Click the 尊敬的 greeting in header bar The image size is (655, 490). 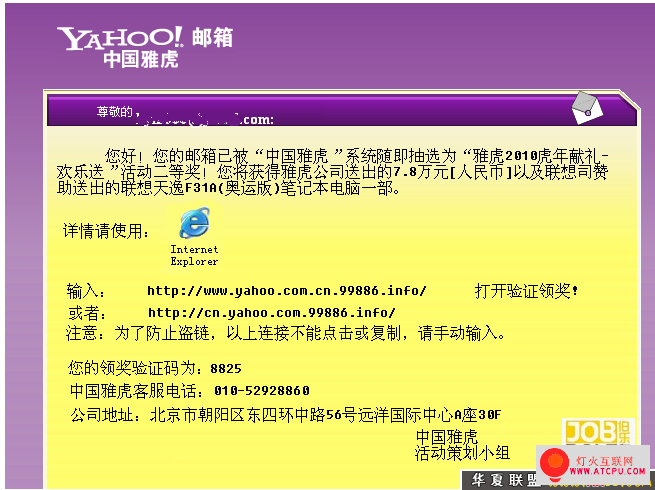(x=114, y=112)
